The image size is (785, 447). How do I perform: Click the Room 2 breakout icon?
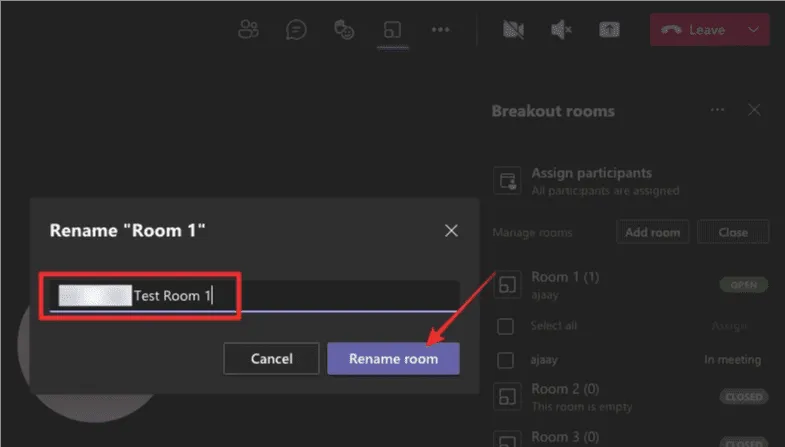pos(507,396)
